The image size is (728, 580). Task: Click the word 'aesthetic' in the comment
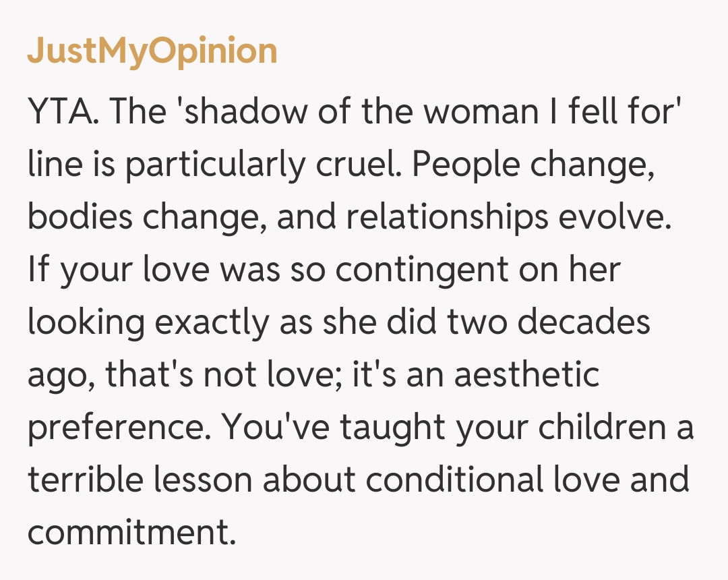pyautogui.click(x=526, y=375)
